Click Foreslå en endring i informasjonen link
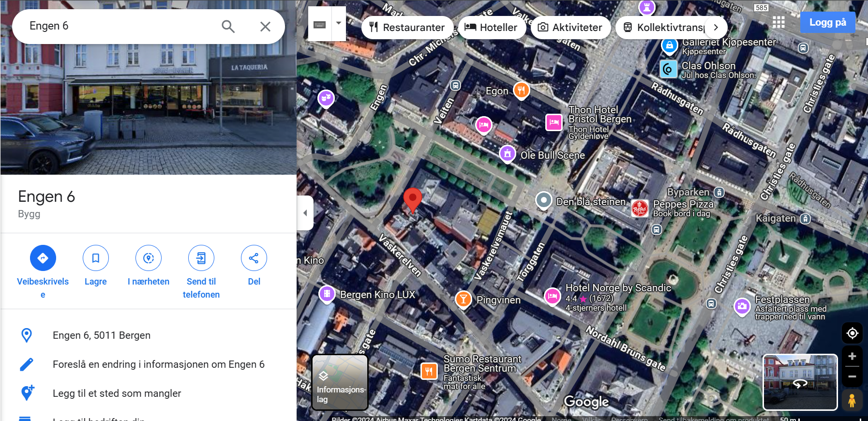The width and height of the screenshot is (868, 421). tap(158, 364)
